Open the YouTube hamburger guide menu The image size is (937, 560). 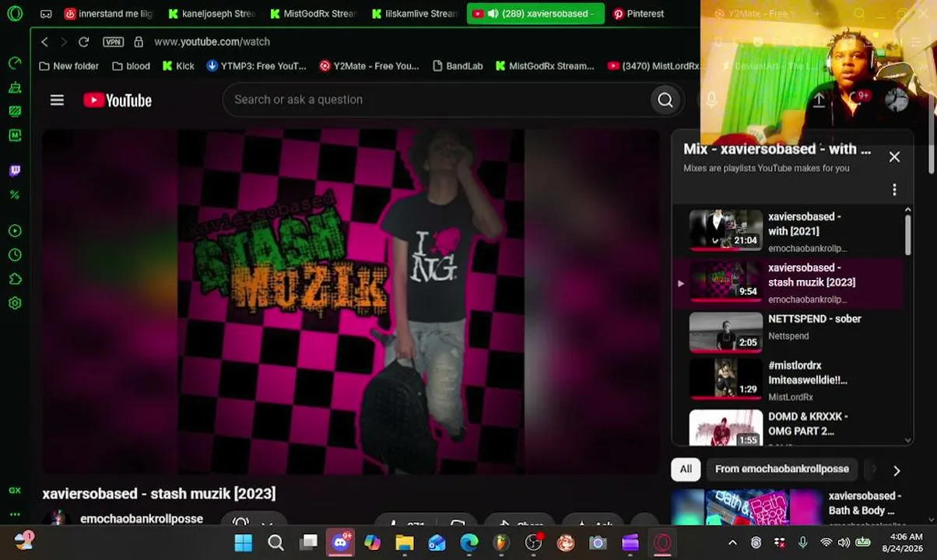(x=57, y=100)
